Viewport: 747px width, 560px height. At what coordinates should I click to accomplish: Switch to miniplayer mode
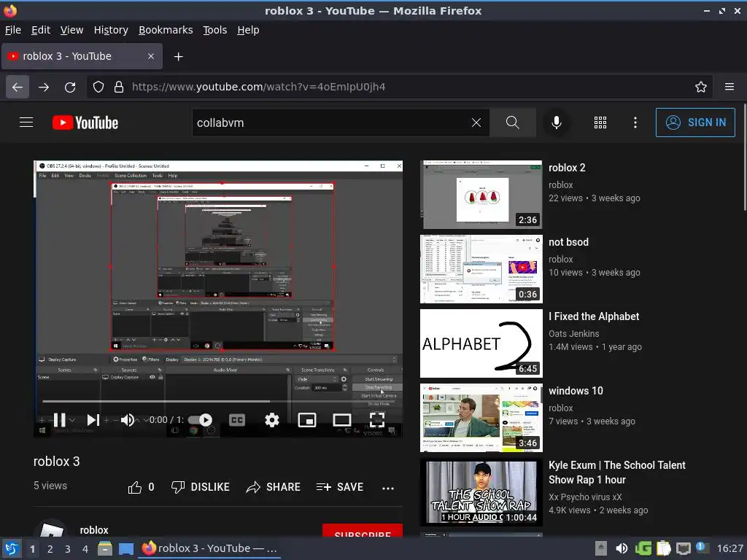(307, 419)
